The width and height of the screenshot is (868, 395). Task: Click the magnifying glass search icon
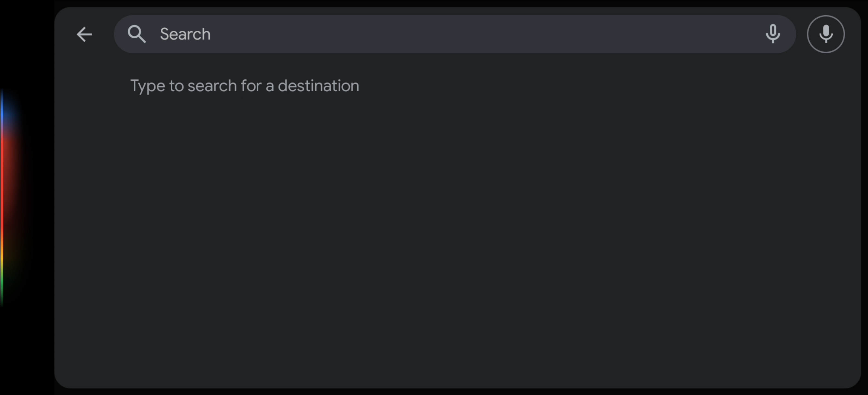136,34
